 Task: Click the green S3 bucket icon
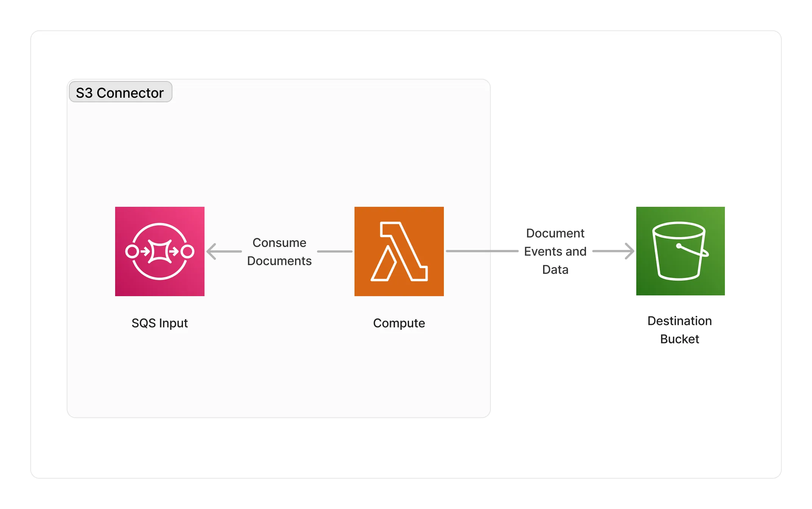(681, 251)
